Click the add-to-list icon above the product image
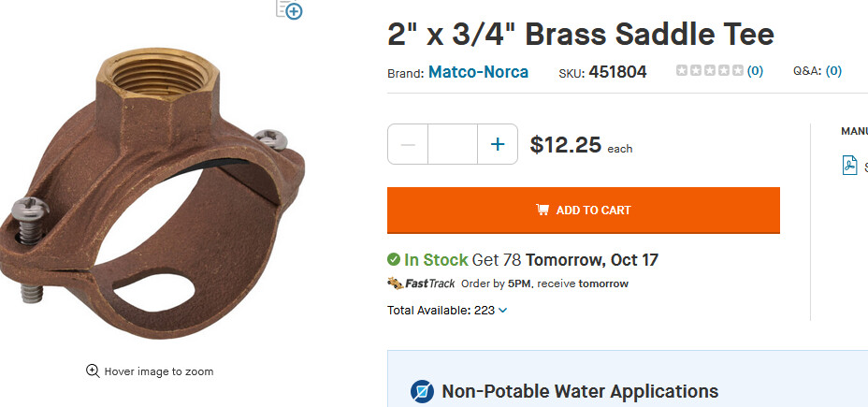The width and height of the screenshot is (868, 407). tap(289, 9)
